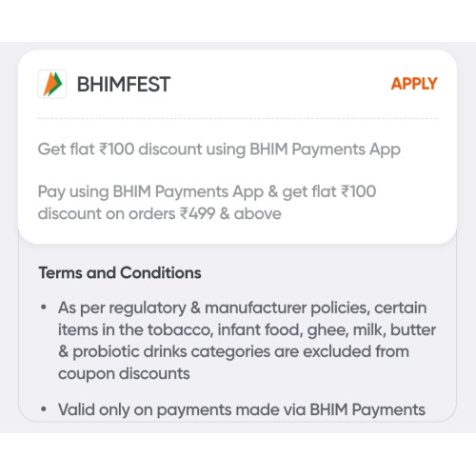
Task: Click the 'probiotic drinks categories' text line
Action: [233, 351]
